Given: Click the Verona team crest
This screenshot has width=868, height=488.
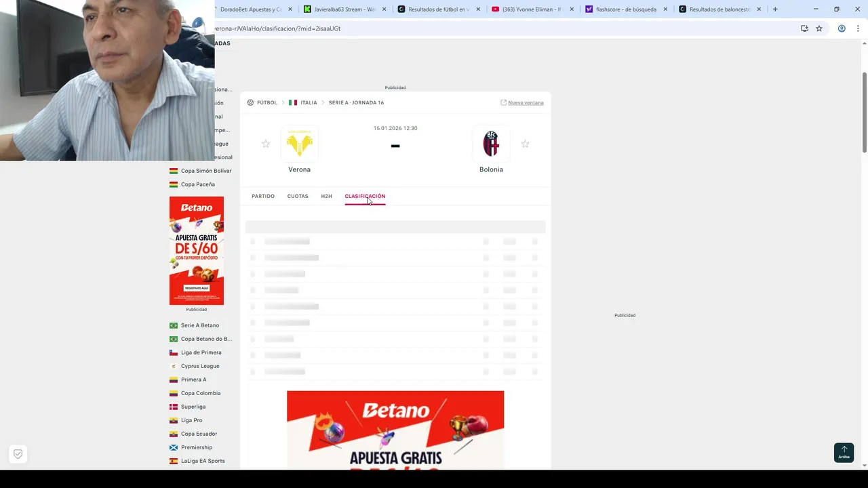Looking at the screenshot, I should pyautogui.click(x=299, y=144).
